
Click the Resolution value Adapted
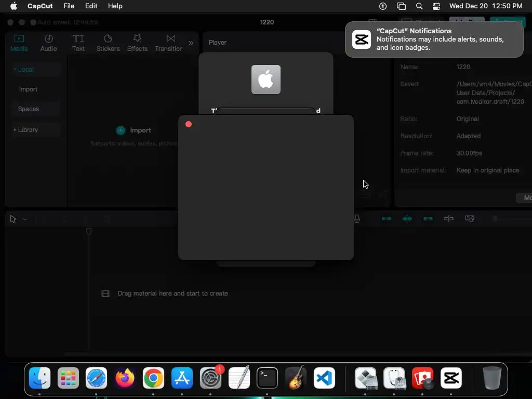click(469, 136)
